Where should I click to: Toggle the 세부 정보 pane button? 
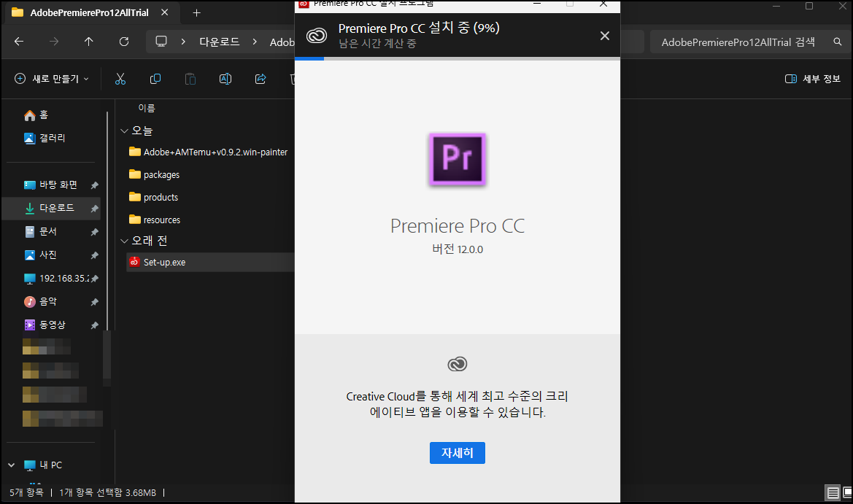(x=813, y=79)
